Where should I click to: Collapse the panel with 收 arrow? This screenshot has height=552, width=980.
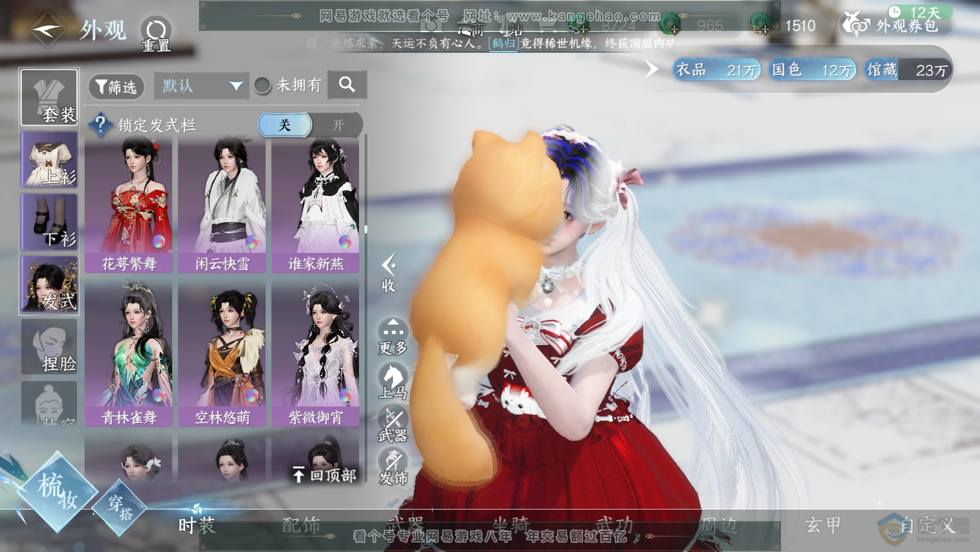(389, 273)
